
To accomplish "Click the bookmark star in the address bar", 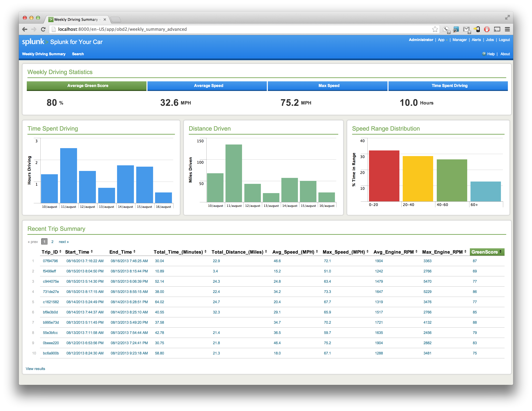I will click(435, 29).
